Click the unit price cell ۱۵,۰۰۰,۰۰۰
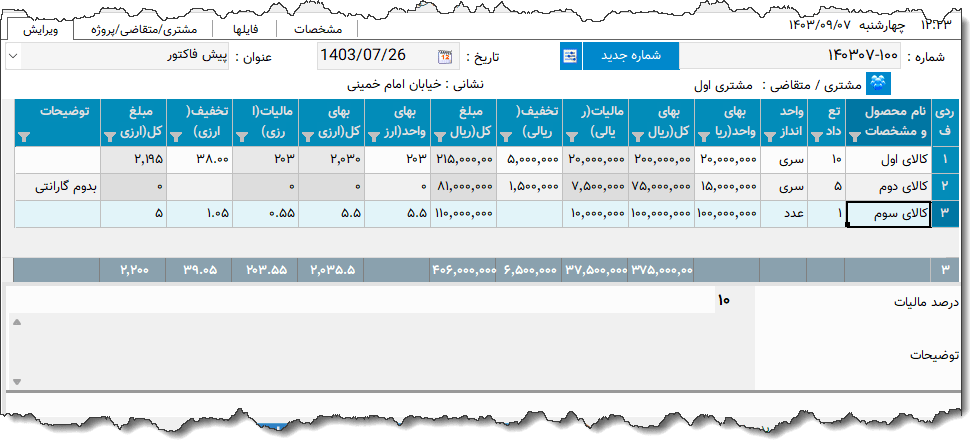 (727, 187)
